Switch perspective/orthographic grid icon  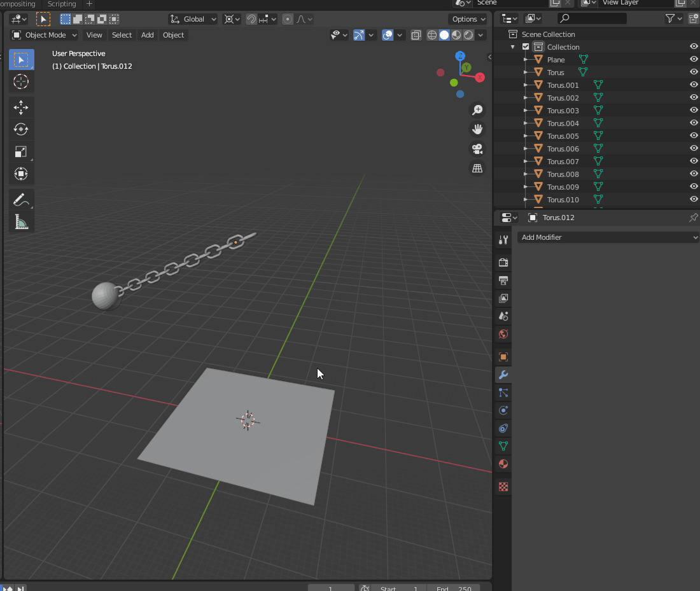point(477,169)
